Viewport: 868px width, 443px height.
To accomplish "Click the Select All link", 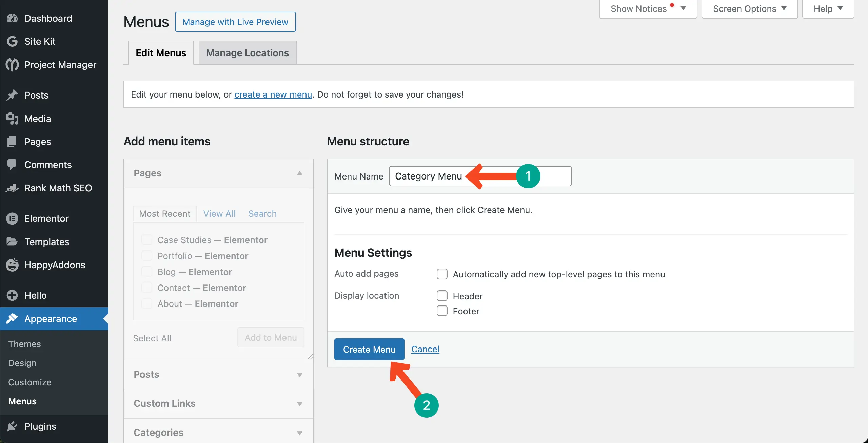I will coord(152,338).
